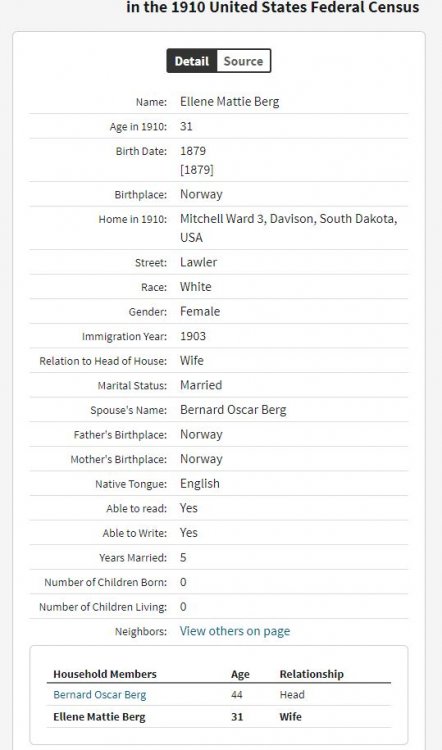Select the Detail tab
This screenshot has width=442, height=750.
pos(192,61)
